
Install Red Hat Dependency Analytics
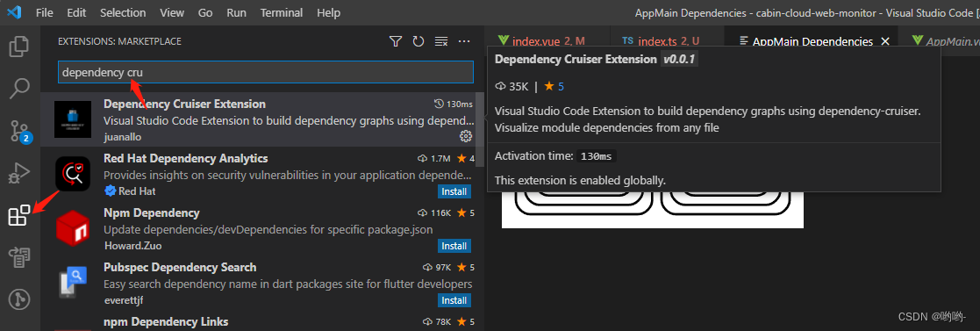[454, 191]
